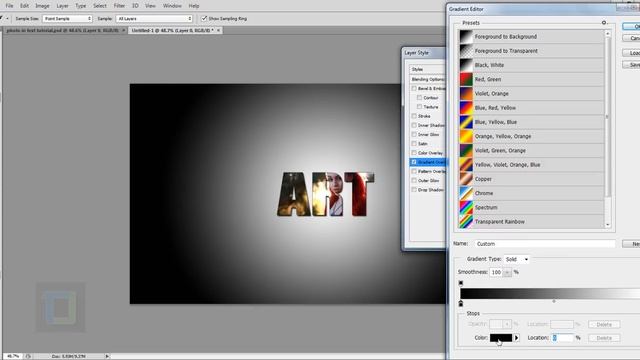
Task: Open the Presets panel gear menu
Action: 604,23
